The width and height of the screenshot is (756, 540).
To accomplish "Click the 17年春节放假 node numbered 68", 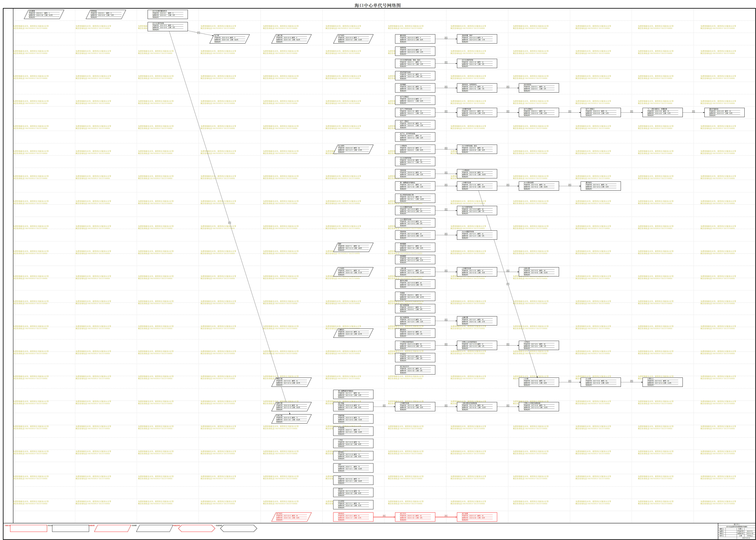I will tap(415, 407).
